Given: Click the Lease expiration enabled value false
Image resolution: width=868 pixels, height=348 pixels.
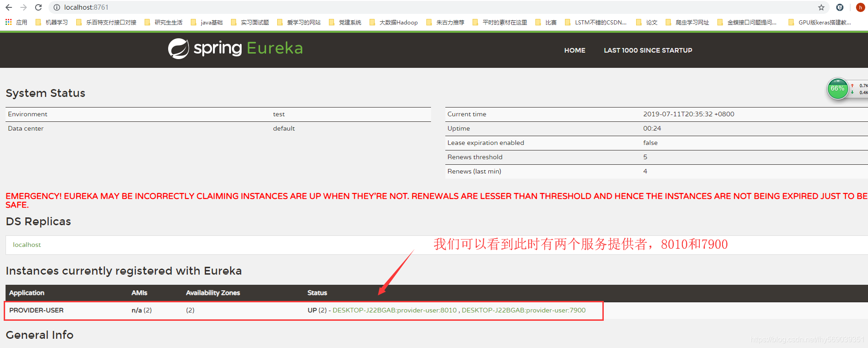Looking at the screenshot, I should [650, 143].
